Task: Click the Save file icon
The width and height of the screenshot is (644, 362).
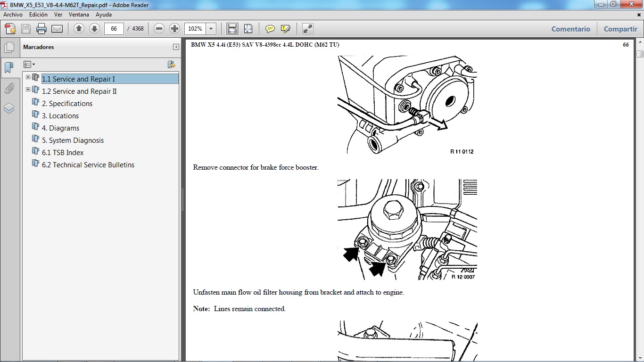Action: (26, 29)
